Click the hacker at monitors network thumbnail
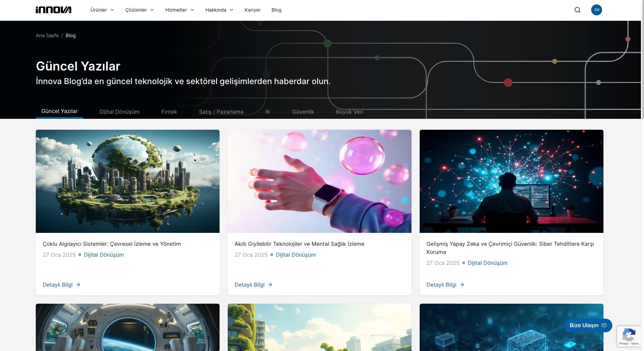The width and height of the screenshot is (644, 351). (x=511, y=181)
